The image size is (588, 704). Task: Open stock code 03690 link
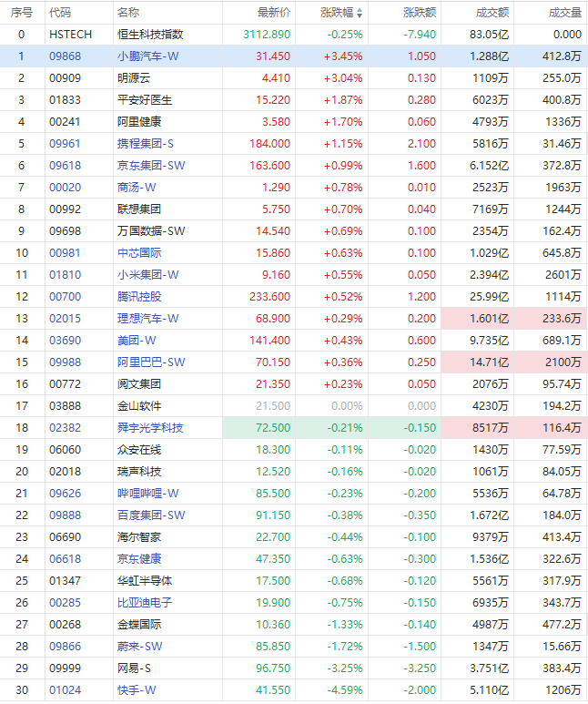click(x=66, y=341)
